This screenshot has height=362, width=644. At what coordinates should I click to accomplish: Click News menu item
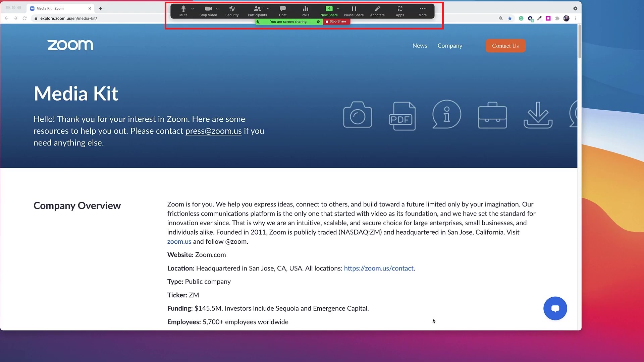pyautogui.click(x=420, y=46)
